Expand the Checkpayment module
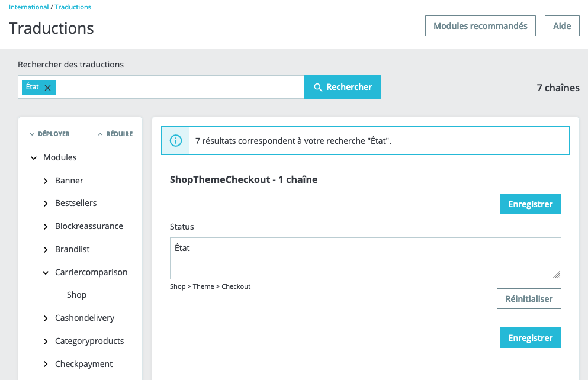588x380 pixels. click(46, 365)
